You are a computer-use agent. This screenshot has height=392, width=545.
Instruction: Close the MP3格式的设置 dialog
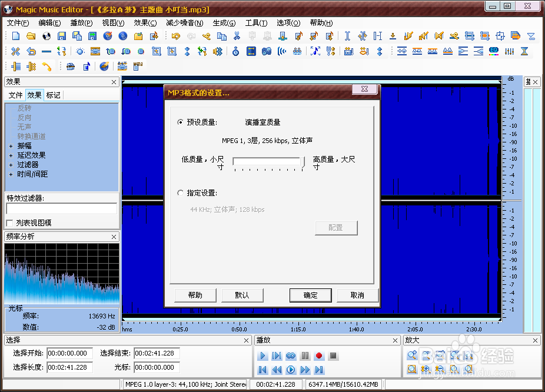tap(364, 89)
